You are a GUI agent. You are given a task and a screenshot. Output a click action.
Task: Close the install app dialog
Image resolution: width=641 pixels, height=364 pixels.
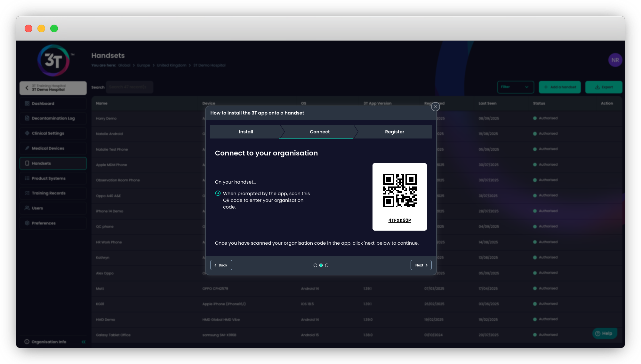(435, 107)
